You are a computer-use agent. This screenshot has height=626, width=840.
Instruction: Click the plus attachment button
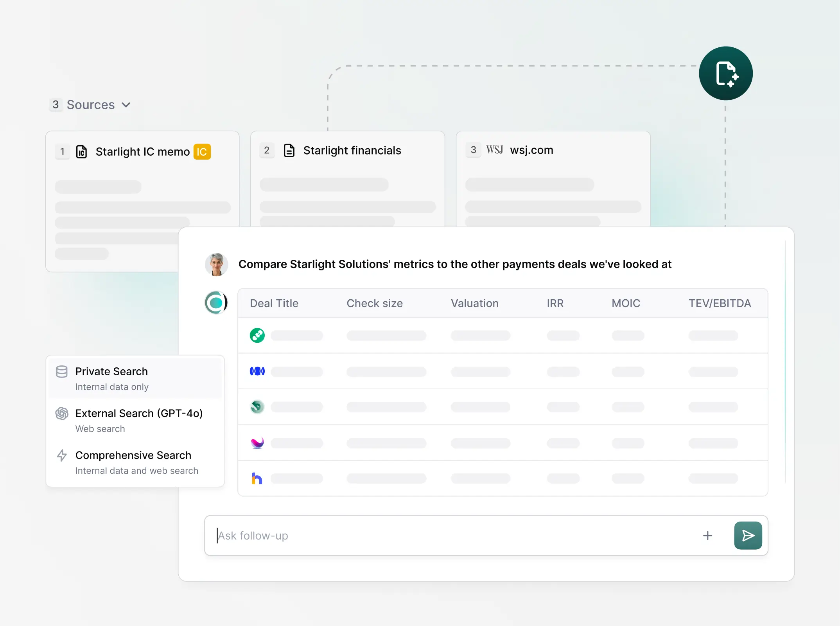tap(707, 536)
